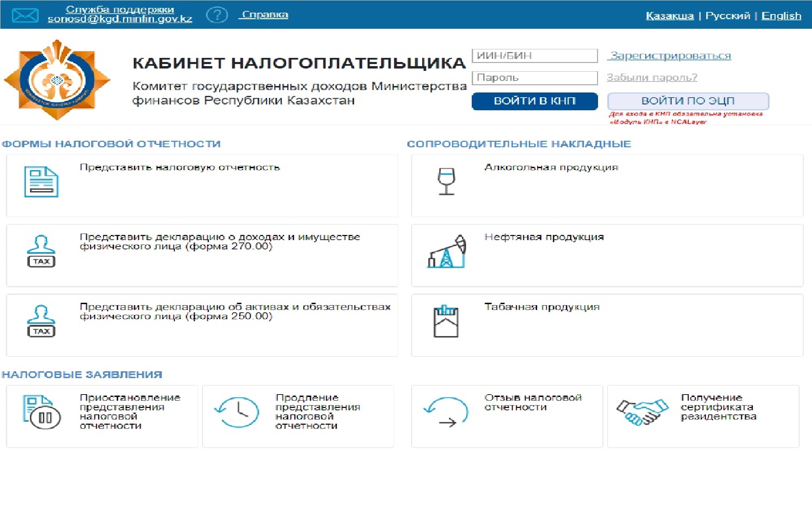Click the State Revenue Committee emblem logo
This screenshot has height=511, width=812.
click(57, 80)
